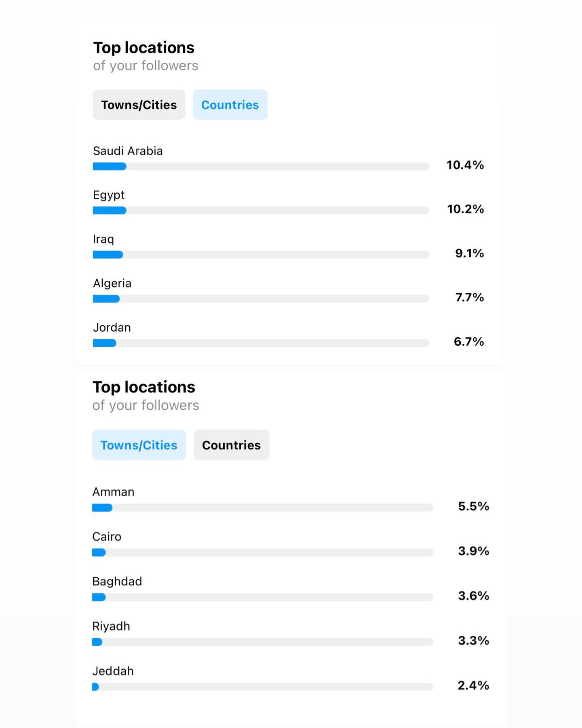582x728 pixels.
Task: Click the Egypt percentage bar
Action: click(261, 210)
